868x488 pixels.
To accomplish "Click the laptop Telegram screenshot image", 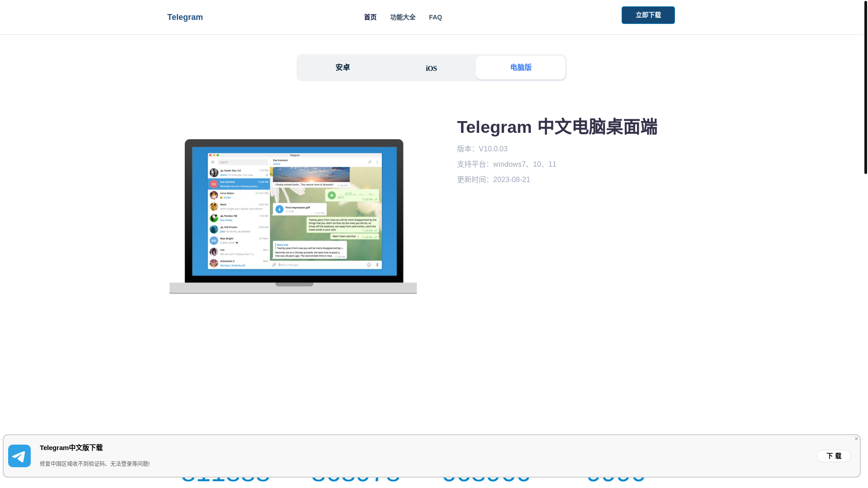I will (x=293, y=216).
